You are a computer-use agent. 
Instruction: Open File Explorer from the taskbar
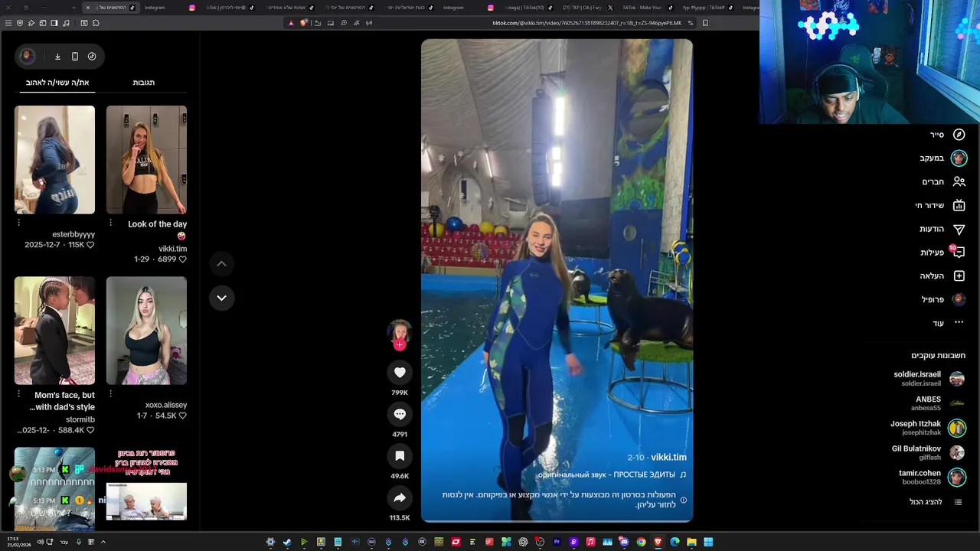click(691, 542)
